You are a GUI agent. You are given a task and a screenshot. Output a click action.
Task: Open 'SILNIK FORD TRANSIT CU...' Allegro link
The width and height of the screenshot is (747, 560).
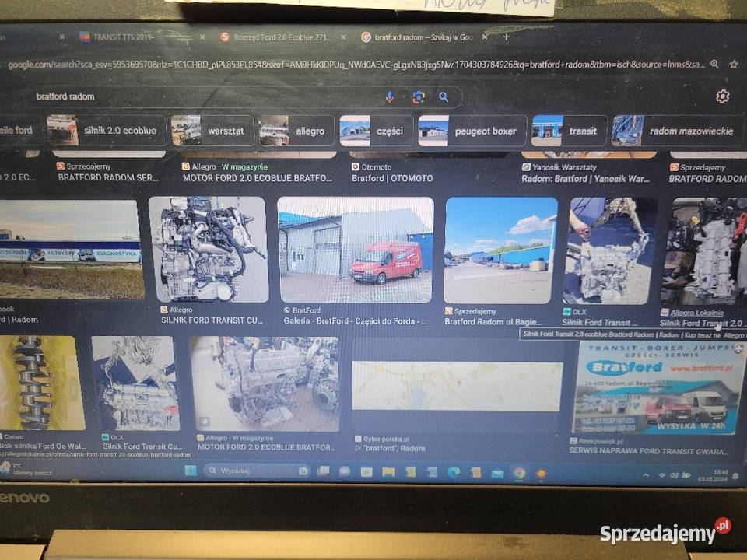[212, 320]
